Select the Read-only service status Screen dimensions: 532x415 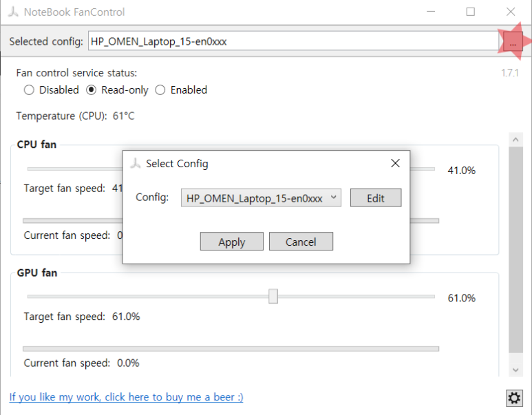pyautogui.click(x=117, y=90)
